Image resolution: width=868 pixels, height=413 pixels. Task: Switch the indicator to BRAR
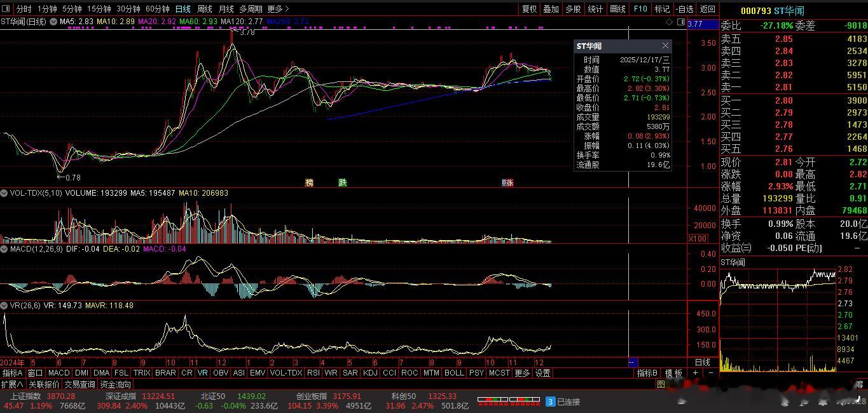(165, 373)
